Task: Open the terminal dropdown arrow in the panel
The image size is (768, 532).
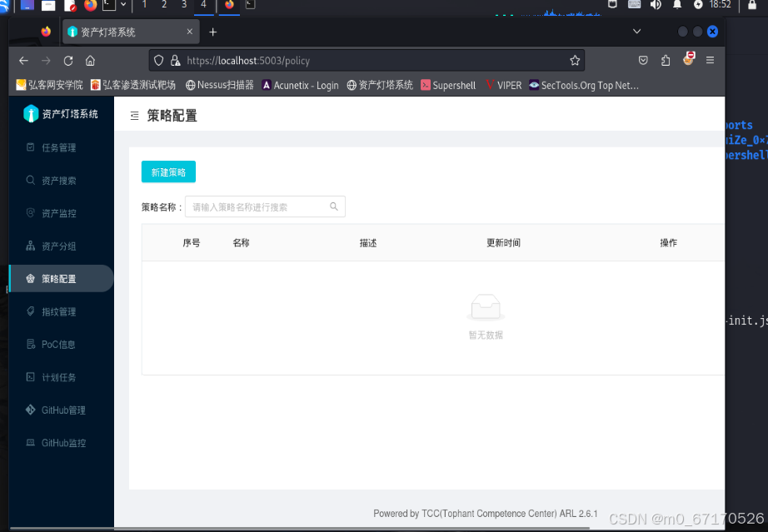Action: (x=123, y=5)
